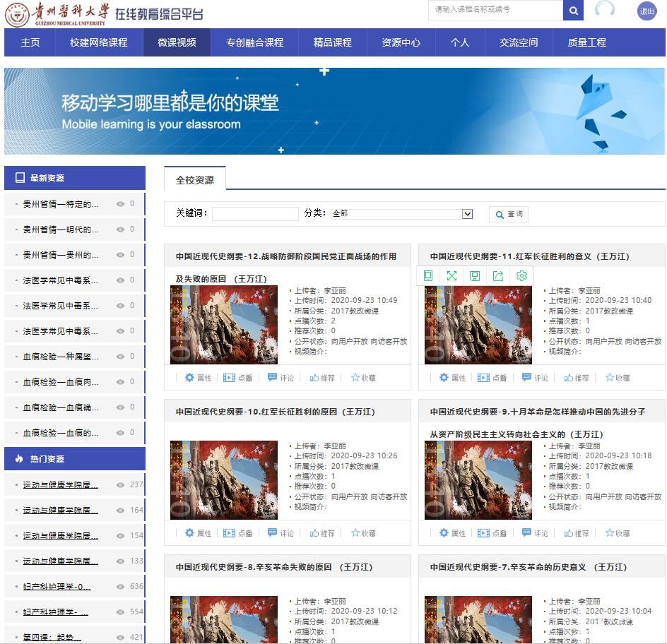Click the 退出 logout button

647,11
